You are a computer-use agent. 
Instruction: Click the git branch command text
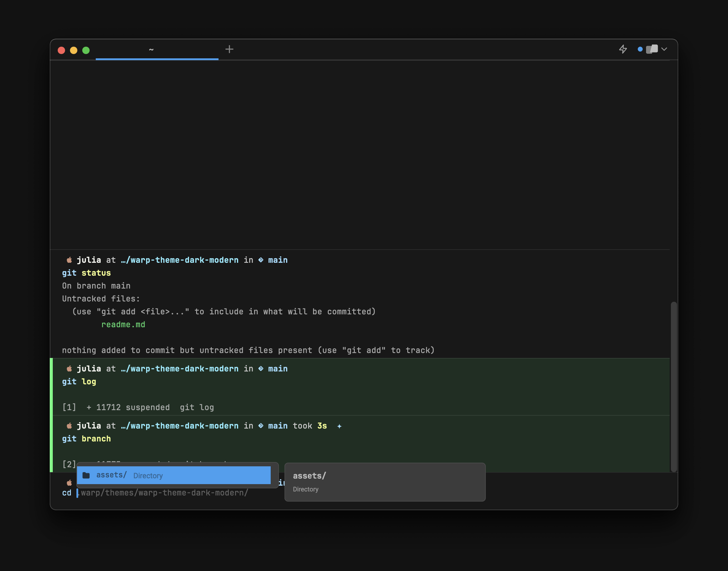point(86,439)
